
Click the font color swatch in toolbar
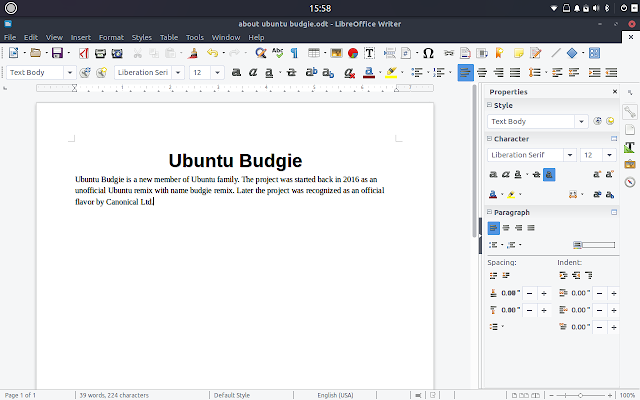[x=369, y=73]
